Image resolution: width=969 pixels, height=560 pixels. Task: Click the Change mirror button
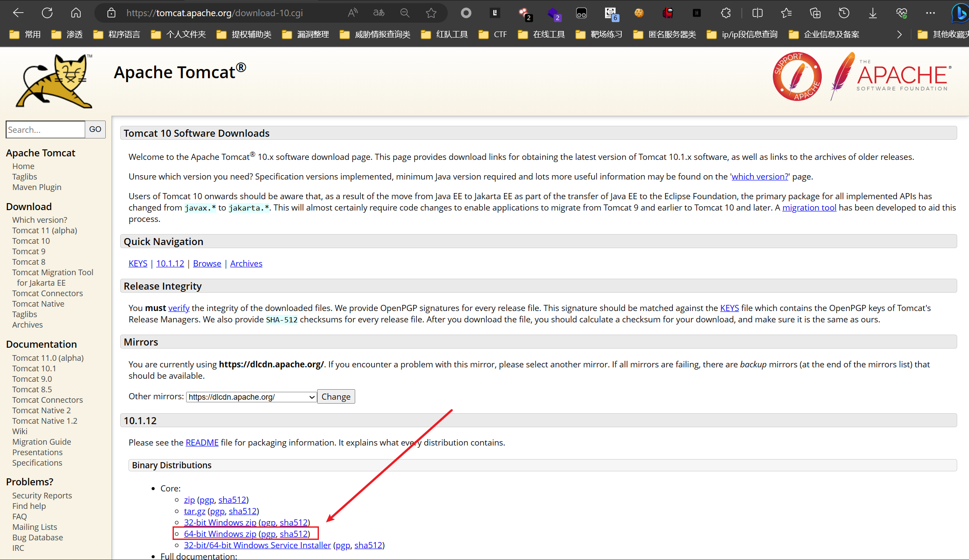pos(335,396)
